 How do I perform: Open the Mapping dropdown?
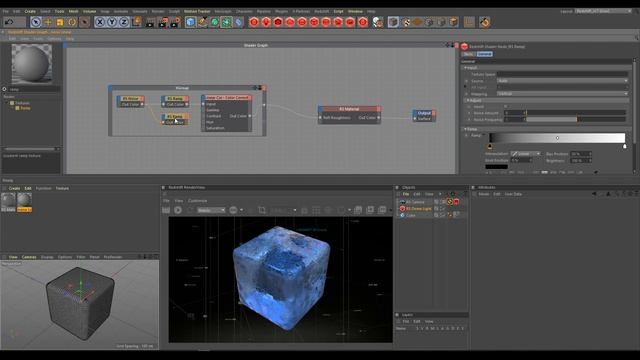[x=562, y=94]
